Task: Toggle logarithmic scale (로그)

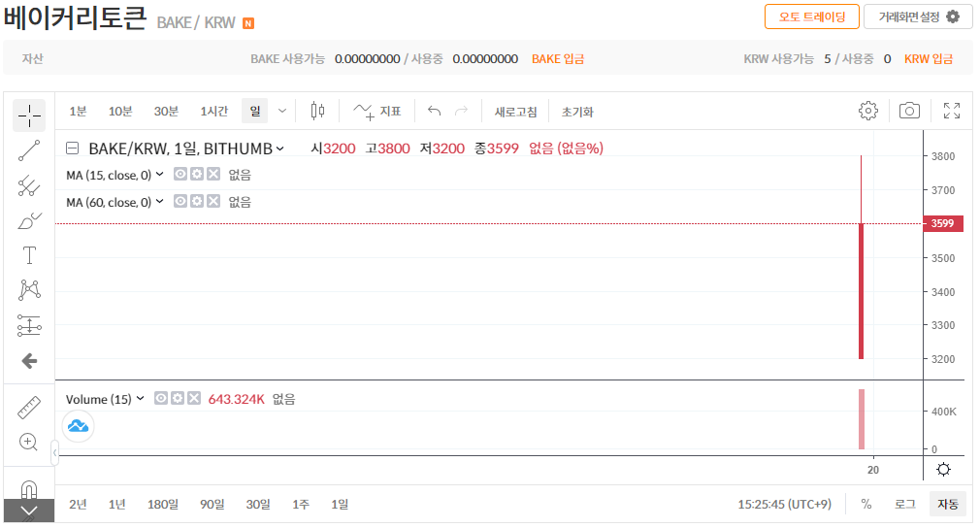Action: tap(905, 505)
